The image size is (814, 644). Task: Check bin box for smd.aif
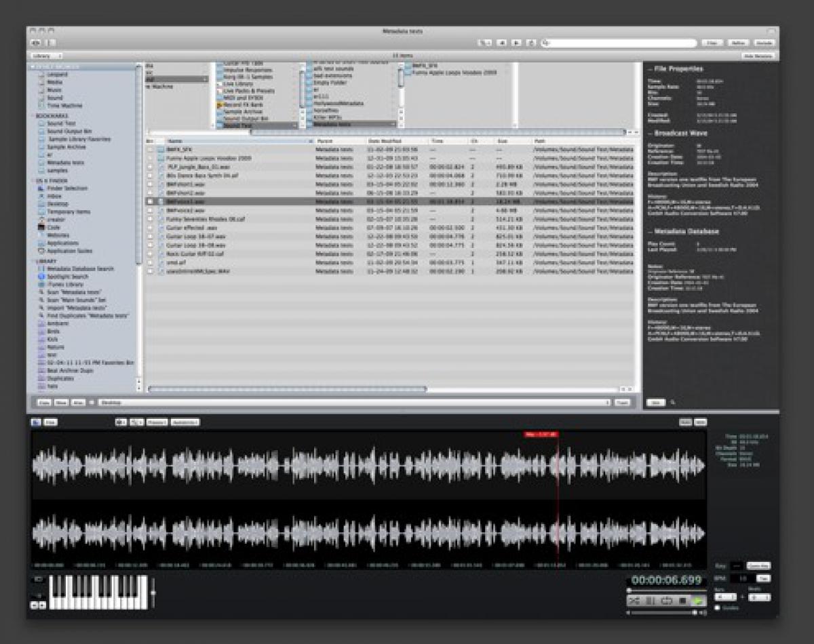click(x=151, y=262)
